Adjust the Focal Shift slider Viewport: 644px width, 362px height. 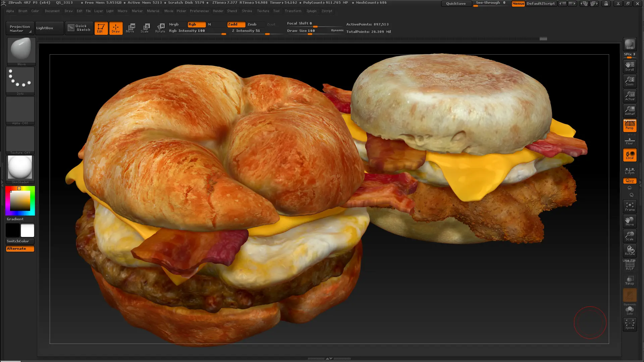[x=315, y=24]
